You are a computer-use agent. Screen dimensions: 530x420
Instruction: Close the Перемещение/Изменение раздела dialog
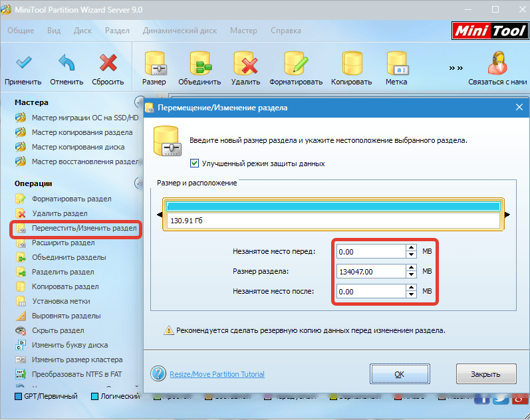[x=519, y=108]
